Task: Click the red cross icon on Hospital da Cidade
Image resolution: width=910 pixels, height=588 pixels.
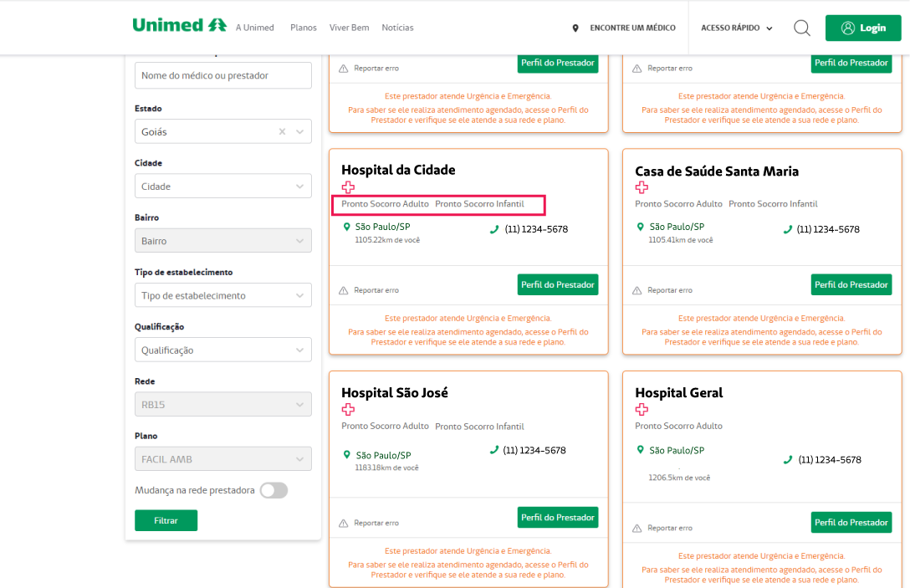Action: pos(348,187)
